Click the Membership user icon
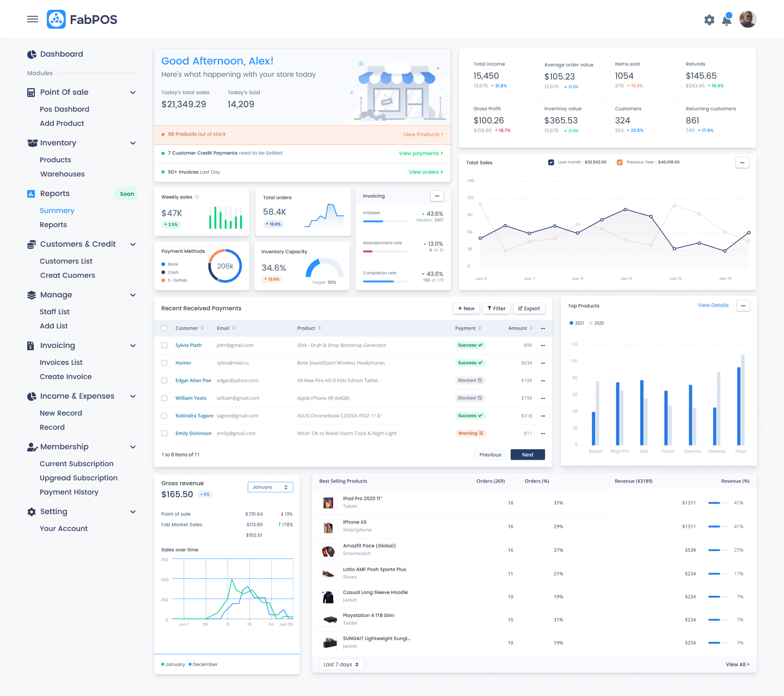Screen dimensions: 784x696 [x=32, y=447]
